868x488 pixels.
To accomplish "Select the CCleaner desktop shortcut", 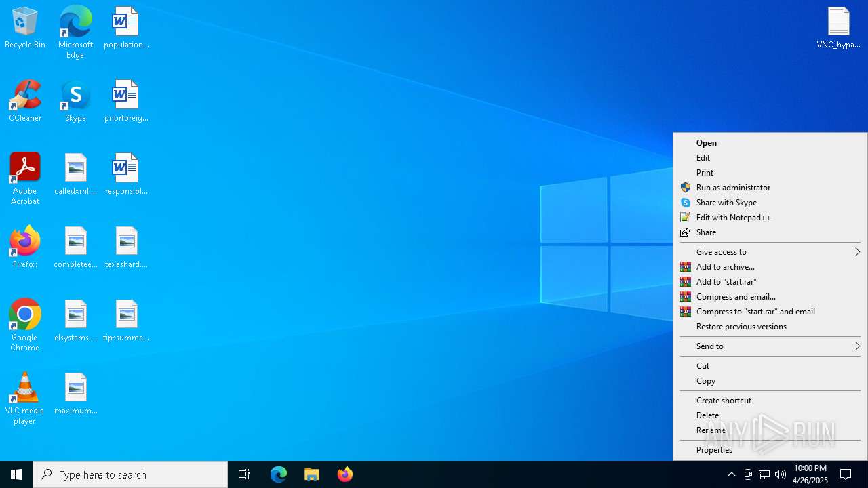I will pyautogui.click(x=25, y=102).
